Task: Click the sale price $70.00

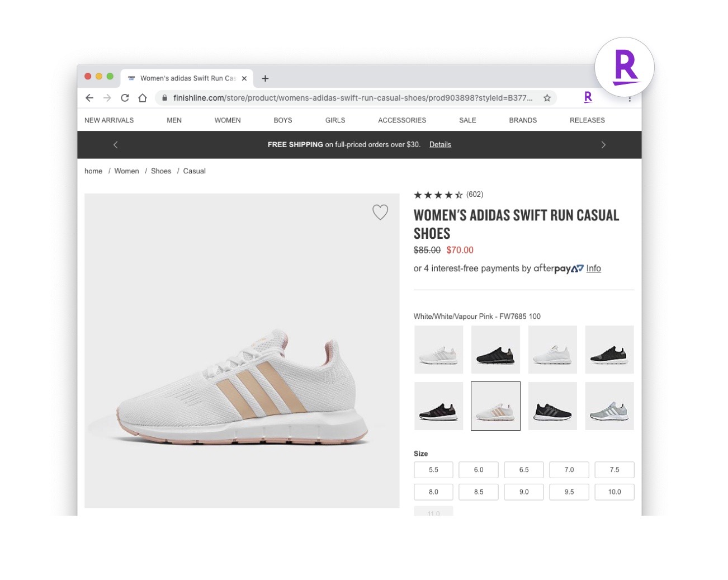Action: coord(460,250)
